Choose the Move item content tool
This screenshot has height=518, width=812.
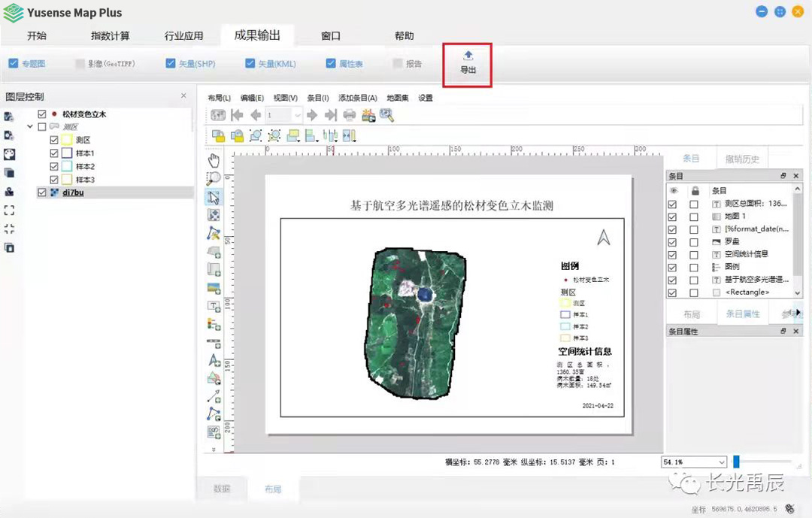click(214, 215)
